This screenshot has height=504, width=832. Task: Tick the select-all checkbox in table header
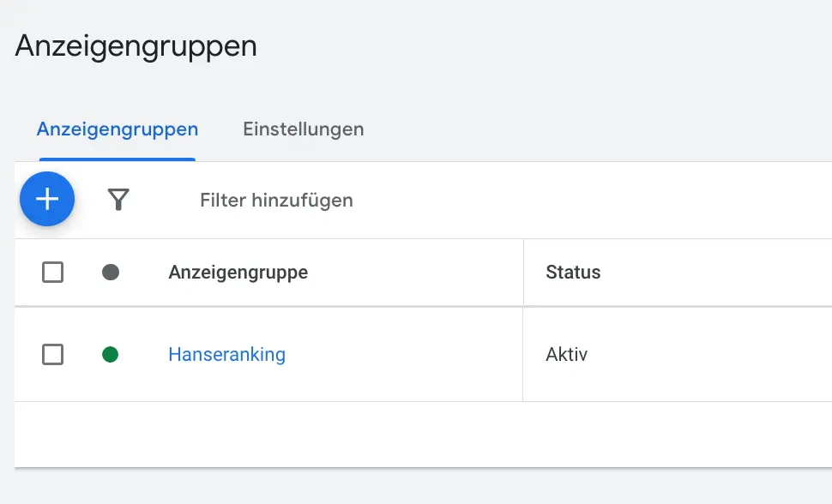point(52,273)
